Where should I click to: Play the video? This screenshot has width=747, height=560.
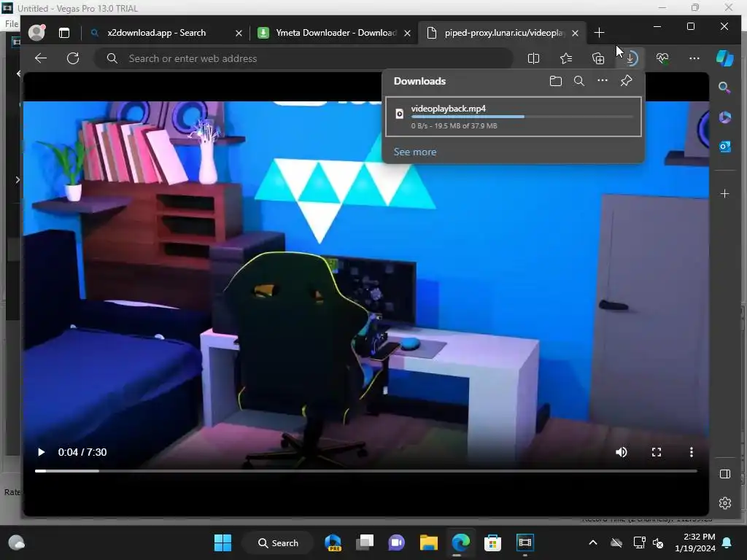(41, 452)
